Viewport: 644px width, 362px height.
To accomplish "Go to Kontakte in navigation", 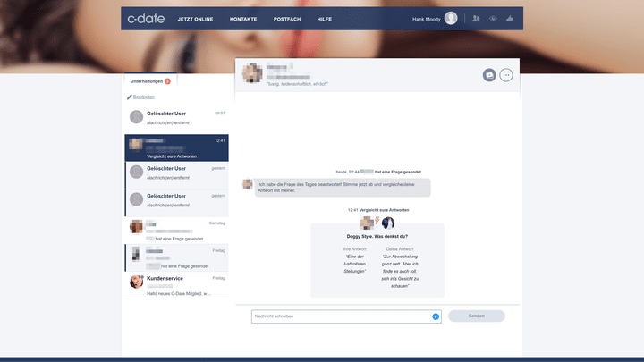I will pyautogui.click(x=243, y=19).
